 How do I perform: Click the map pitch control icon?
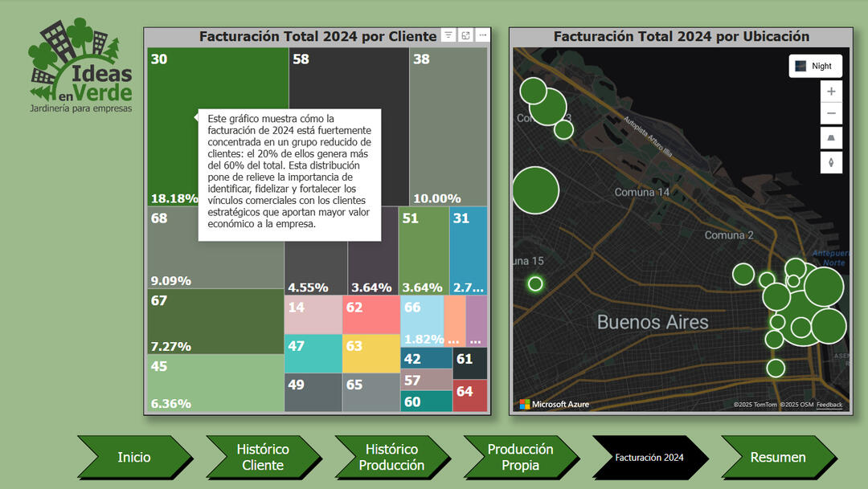pos(831,138)
